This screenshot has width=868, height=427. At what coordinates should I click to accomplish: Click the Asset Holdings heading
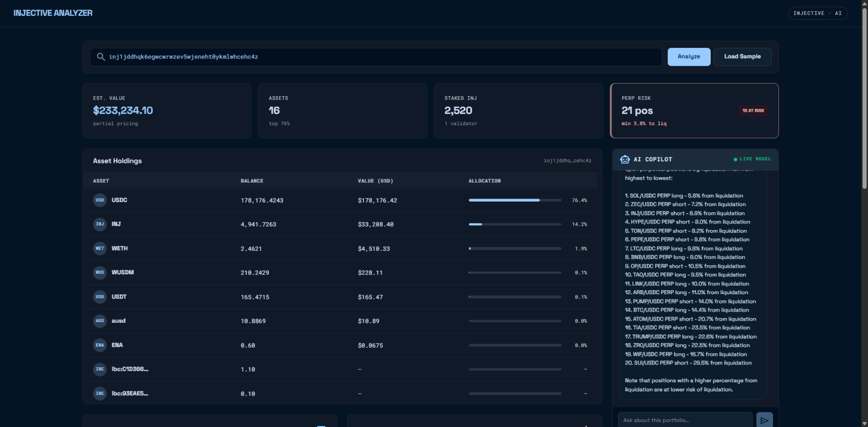[x=118, y=161]
